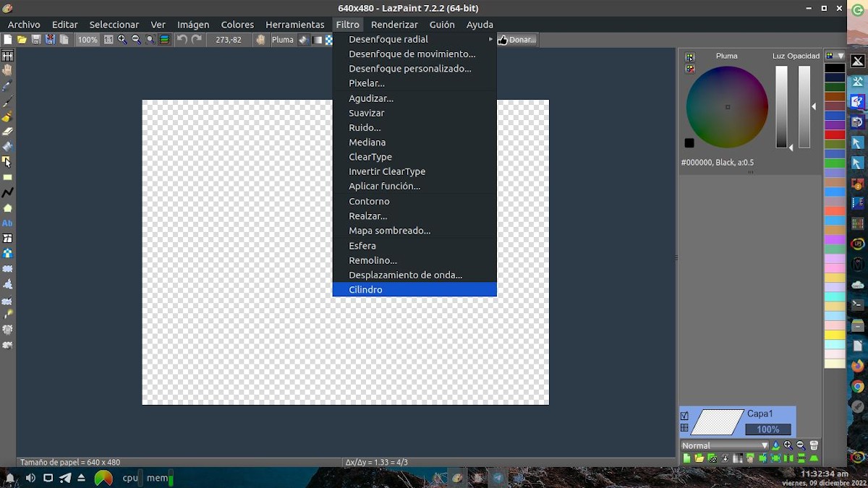Expand the Desenfoque radial submenu
Viewport: 868px width, 488px height.
coord(414,39)
